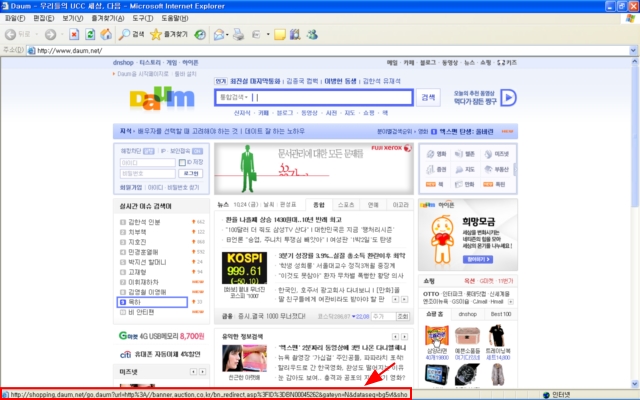The width and height of the screenshot is (640, 400).
Task: Open the Mail button dropdown arrow
Action: pyautogui.click(x=227, y=35)
